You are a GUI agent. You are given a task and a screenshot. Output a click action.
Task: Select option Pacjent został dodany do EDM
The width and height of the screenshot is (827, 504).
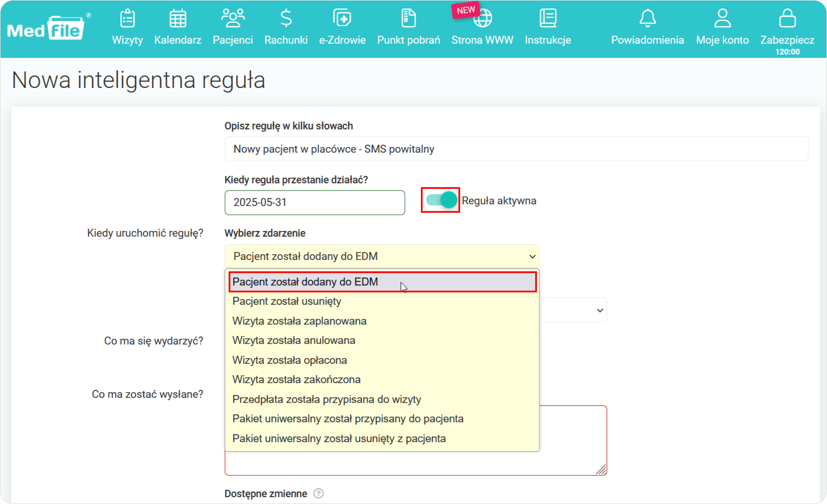(382, 282)
